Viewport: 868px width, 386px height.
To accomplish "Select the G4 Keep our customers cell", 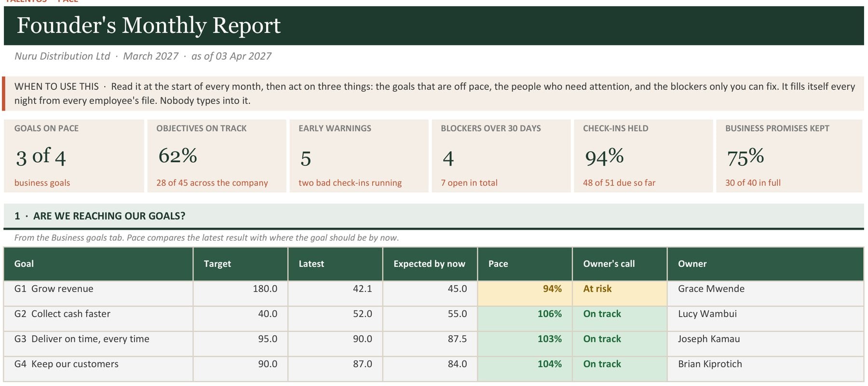I will coord(98,369).
